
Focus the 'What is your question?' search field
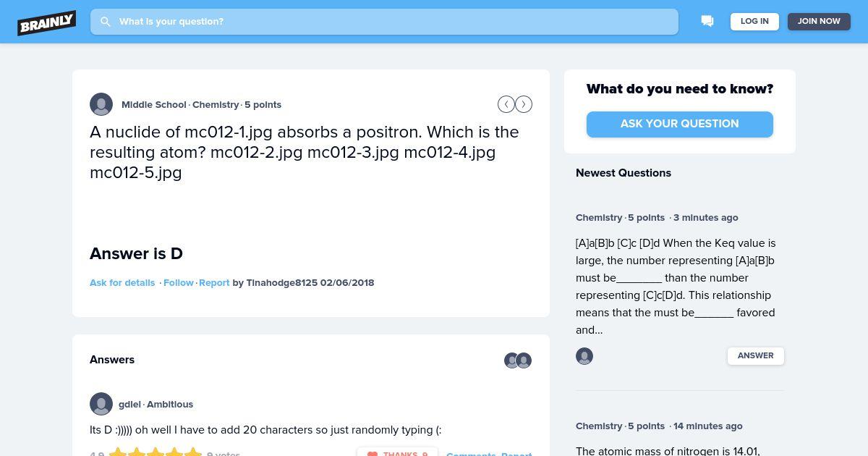pyautogui.click(x=384, y=22)
